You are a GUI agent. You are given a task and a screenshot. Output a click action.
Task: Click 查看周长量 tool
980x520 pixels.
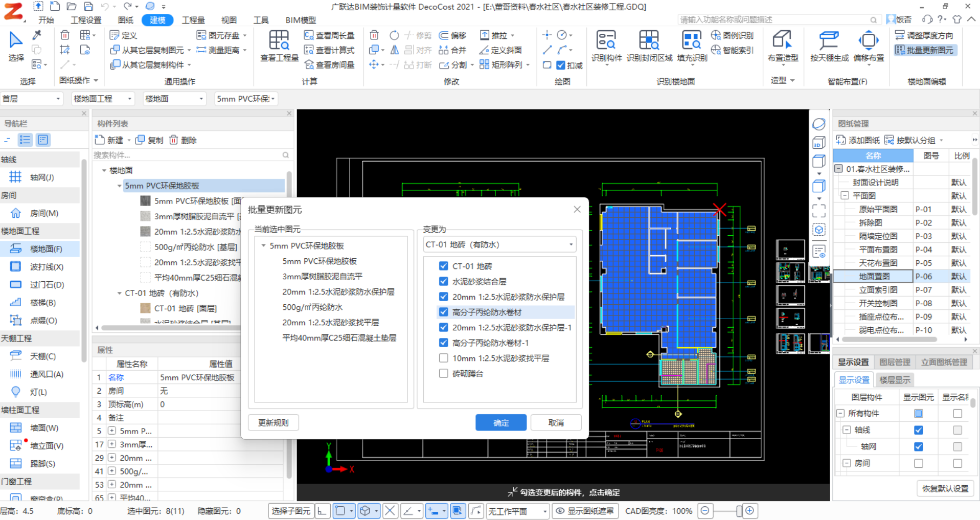click(329, 35)
